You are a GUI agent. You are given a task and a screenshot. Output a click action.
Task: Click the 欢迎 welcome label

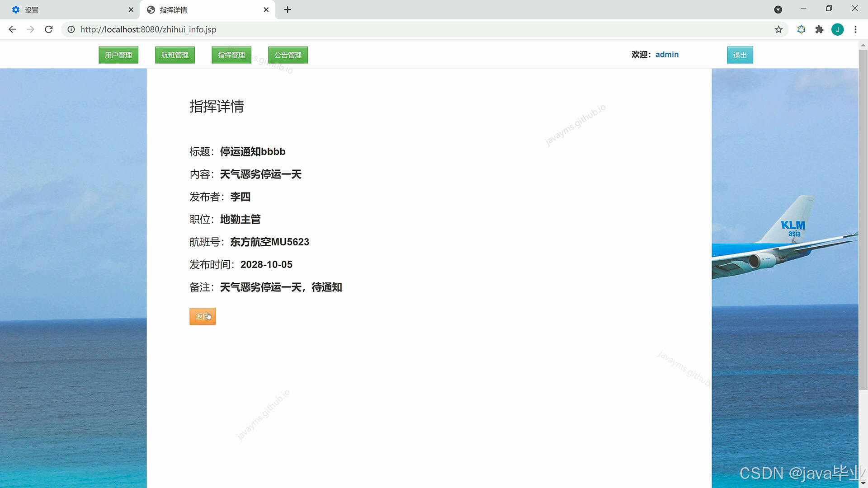[641, 55]
